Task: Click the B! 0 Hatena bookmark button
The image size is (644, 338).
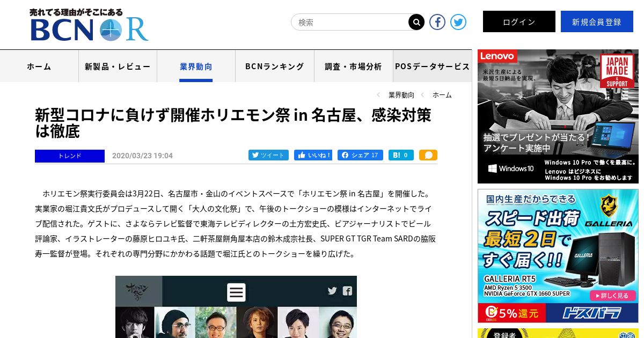Action: click(x=401, y=155)
